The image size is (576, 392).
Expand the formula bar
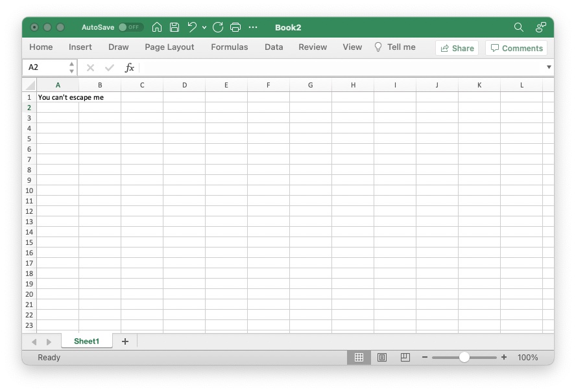pos(549,67)
